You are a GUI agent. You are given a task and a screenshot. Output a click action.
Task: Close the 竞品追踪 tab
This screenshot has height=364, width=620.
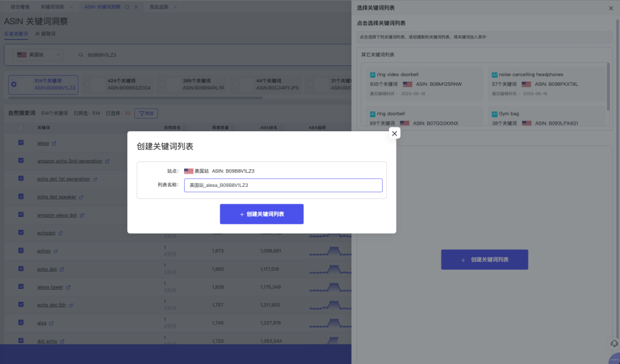click(x=175, y=7)
